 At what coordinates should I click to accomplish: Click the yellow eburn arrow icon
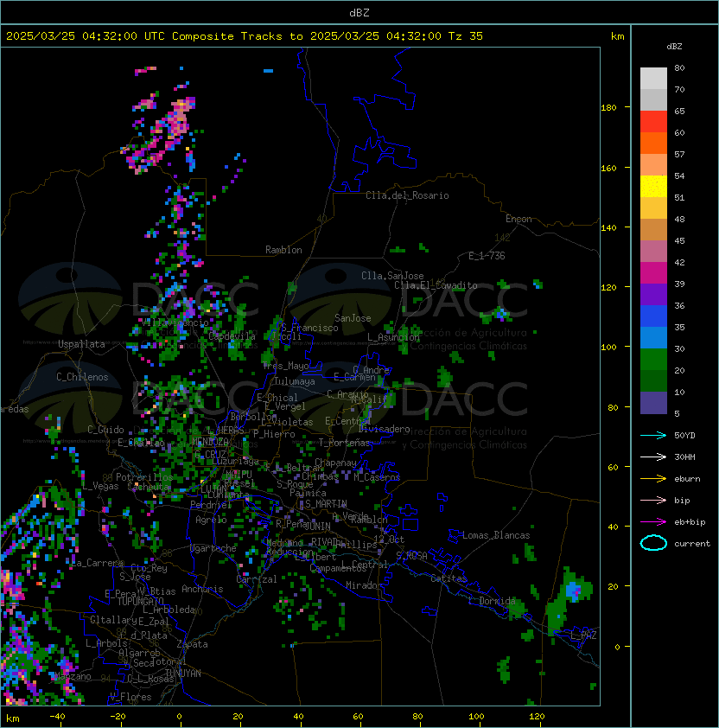click(653, 479)
